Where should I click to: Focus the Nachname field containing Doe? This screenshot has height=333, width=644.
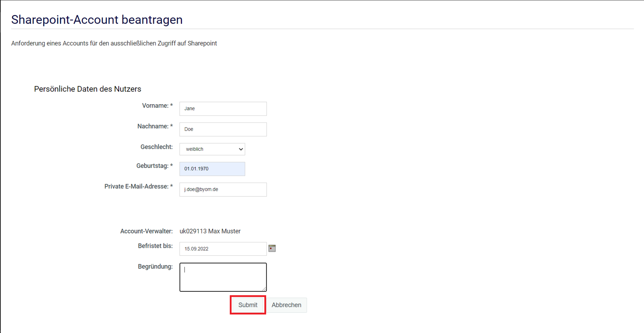[223, 129]
